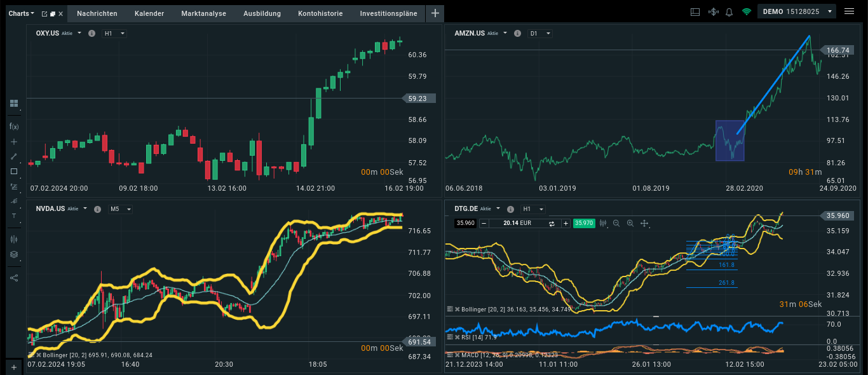868x375 pixels.
Task: Click the share chart icon
Action: (14, 277)
